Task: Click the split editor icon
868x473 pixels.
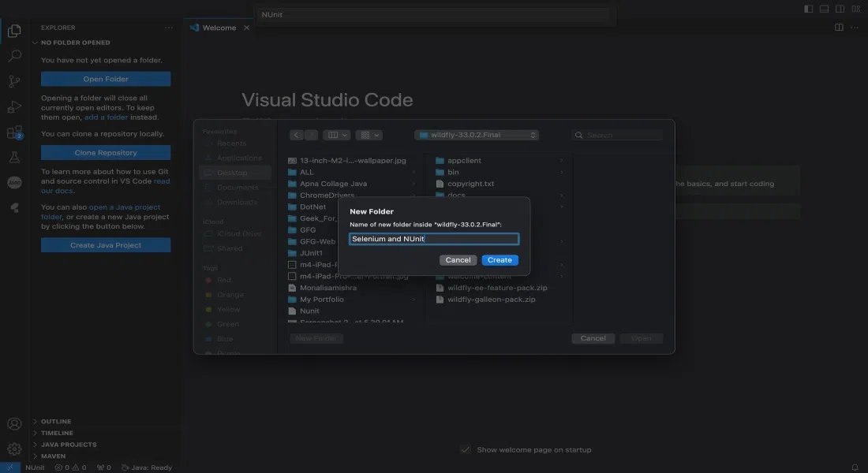Action: point(840,28)
